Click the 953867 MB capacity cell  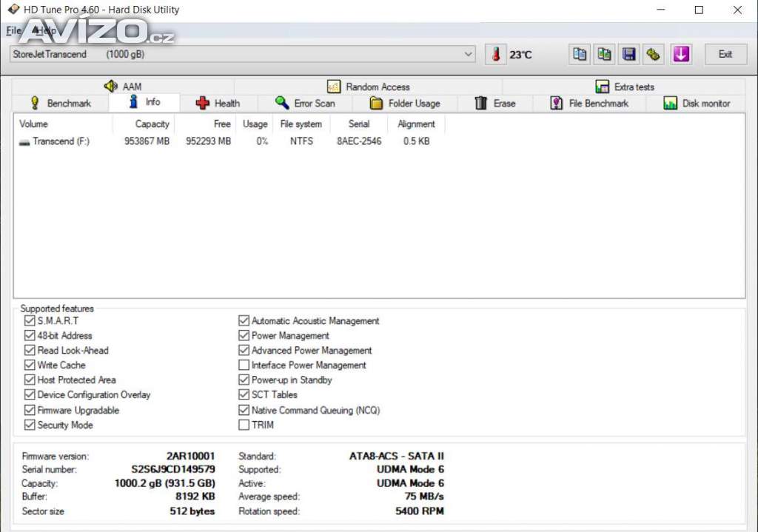[x=147, y=141]
